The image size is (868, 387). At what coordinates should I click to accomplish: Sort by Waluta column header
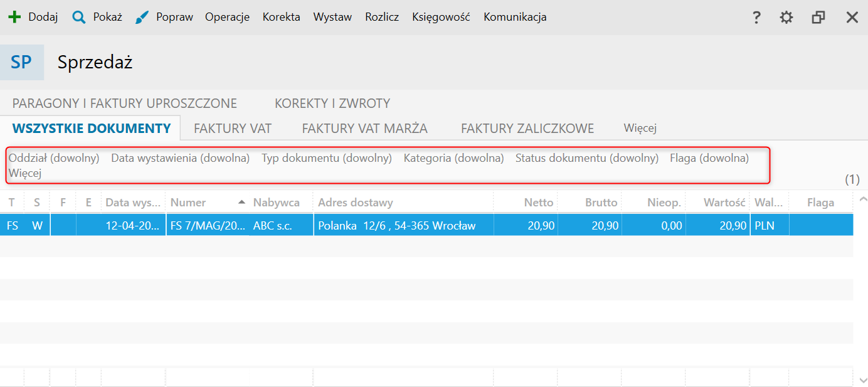(769, 203)
